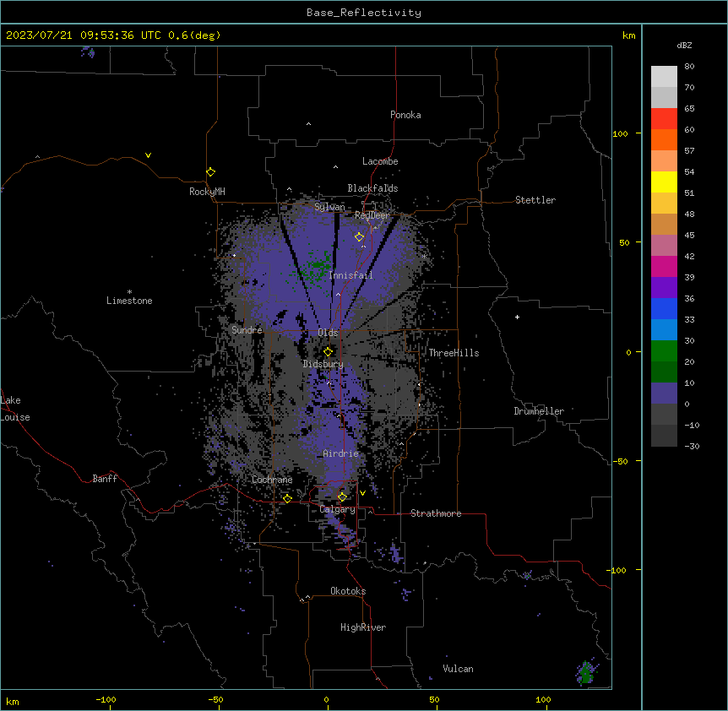Image resolution: width=728 pixels, height=711 pixels.
Task: Select the light gray 70–80 dBZ legend swatch
Action: (x=664, y=77)
